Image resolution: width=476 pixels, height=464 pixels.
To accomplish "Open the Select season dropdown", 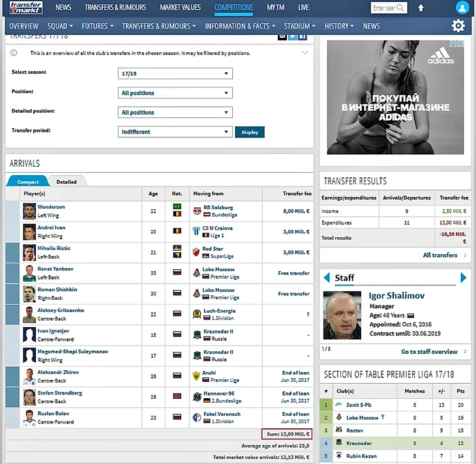I will click(x=175, y=74).
